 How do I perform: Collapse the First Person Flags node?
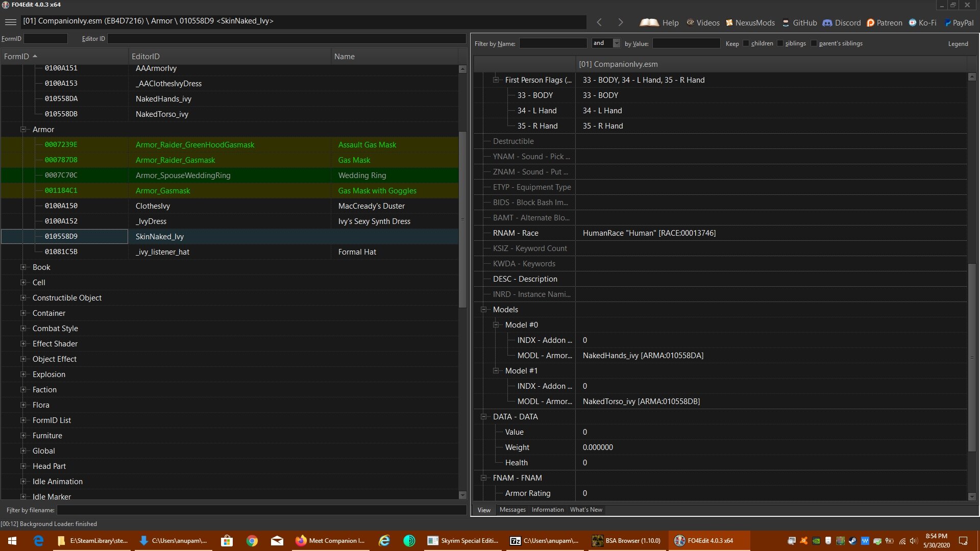496,80
